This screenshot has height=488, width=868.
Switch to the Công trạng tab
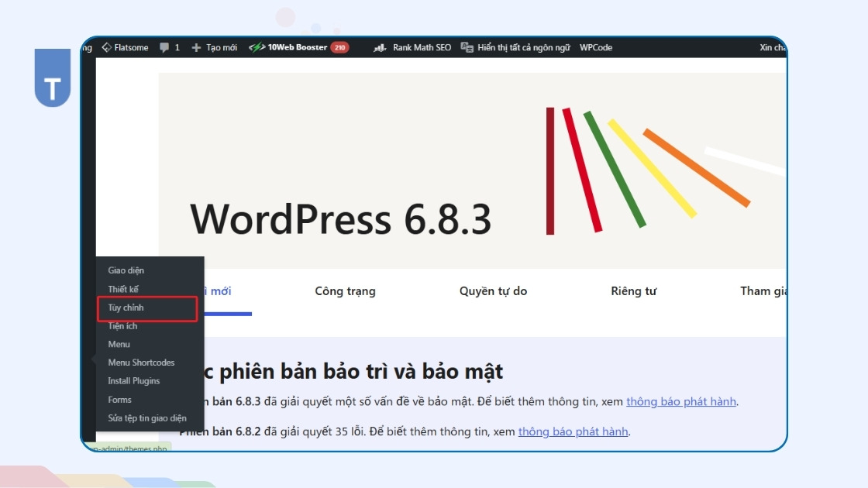coord(345,291)
